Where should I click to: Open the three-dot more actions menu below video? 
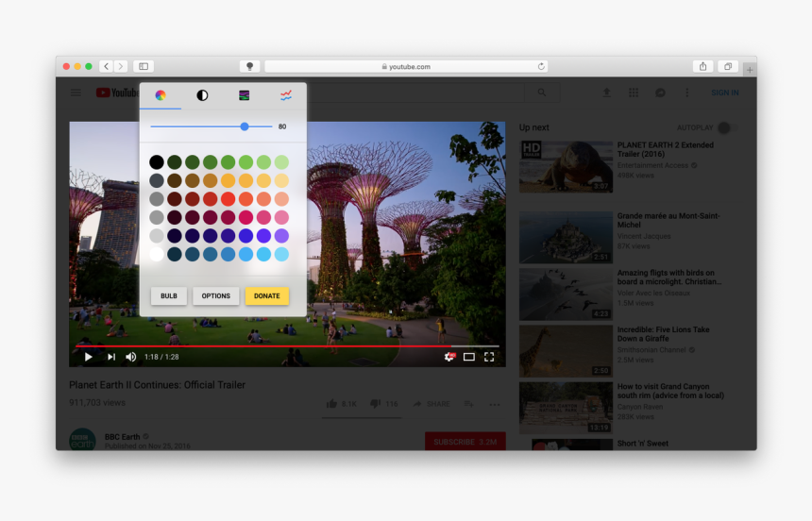[x=495, y=404]
